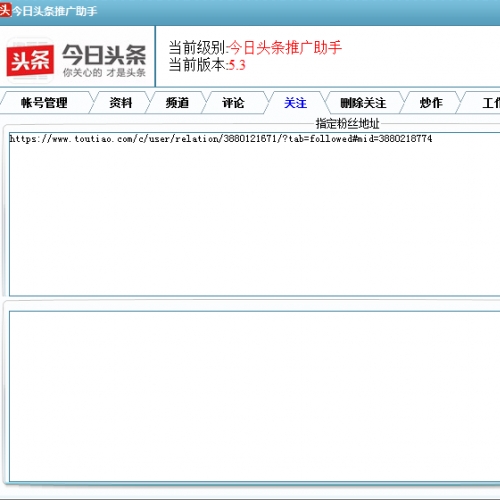Go to the 评论 tab
Screen dimensions: 500x500
pyautogui.click(x=233, y=103)
